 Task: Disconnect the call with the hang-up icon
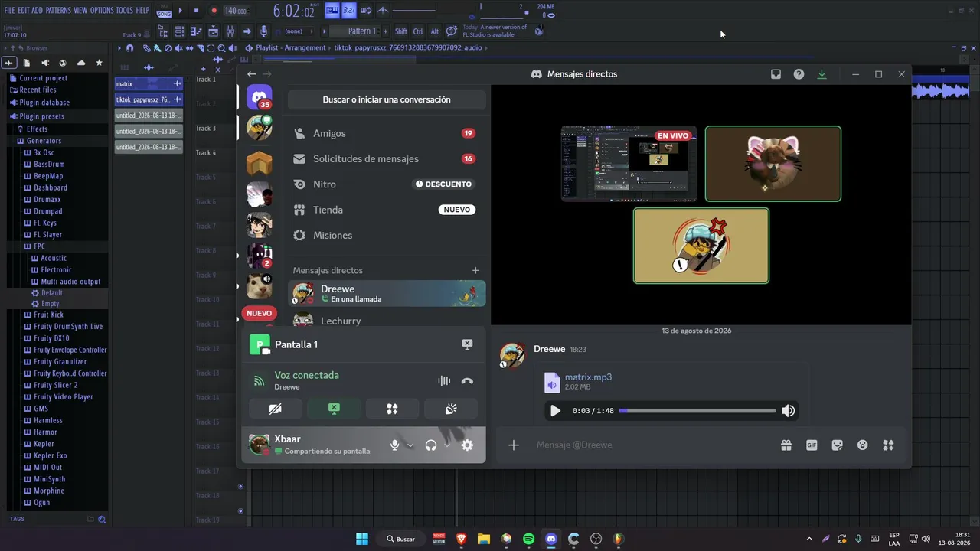(x=467, y=381)
